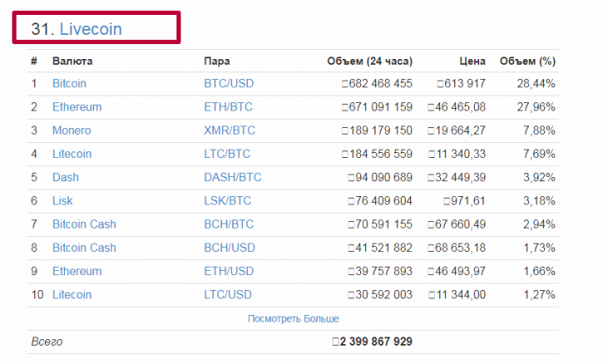Open the Lisk currency link
This screenshot has width=603, height=364.
[x=62, y=200]
